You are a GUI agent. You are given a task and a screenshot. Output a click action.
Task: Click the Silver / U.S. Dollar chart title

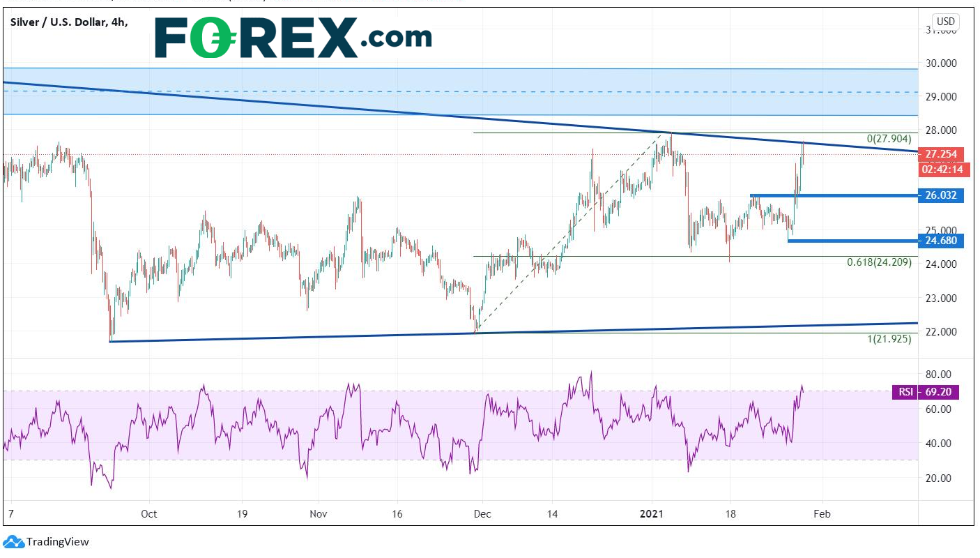pyautogui.click(x=69, y=22)
